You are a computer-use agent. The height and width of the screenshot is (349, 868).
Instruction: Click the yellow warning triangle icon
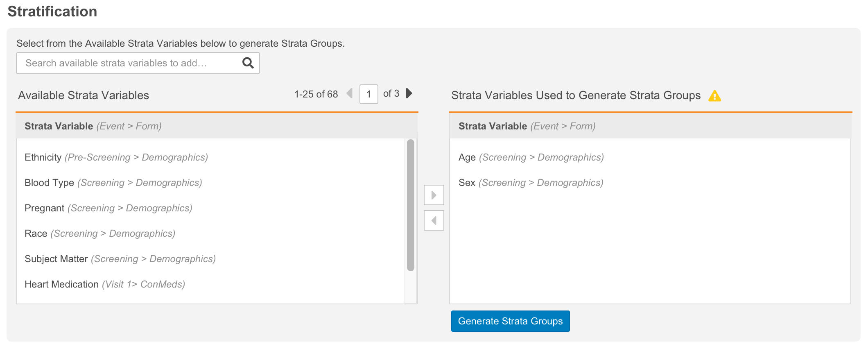714,95
